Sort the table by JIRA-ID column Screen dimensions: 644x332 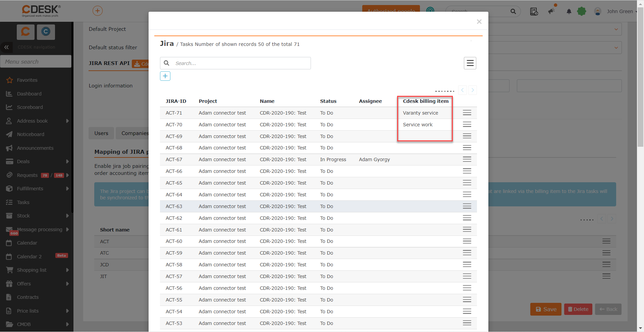[x=176, y=101]
